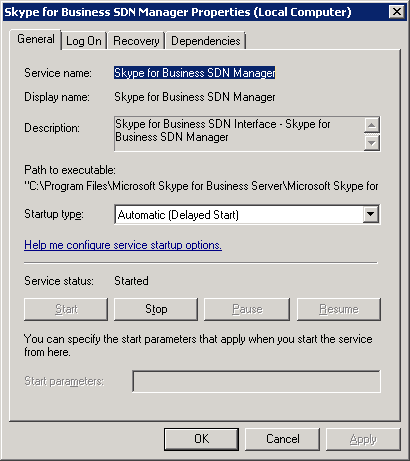Click the greyed-out Apply button
Image resolution: width=410 pixels, height=461 pixels.
(363, 439)
